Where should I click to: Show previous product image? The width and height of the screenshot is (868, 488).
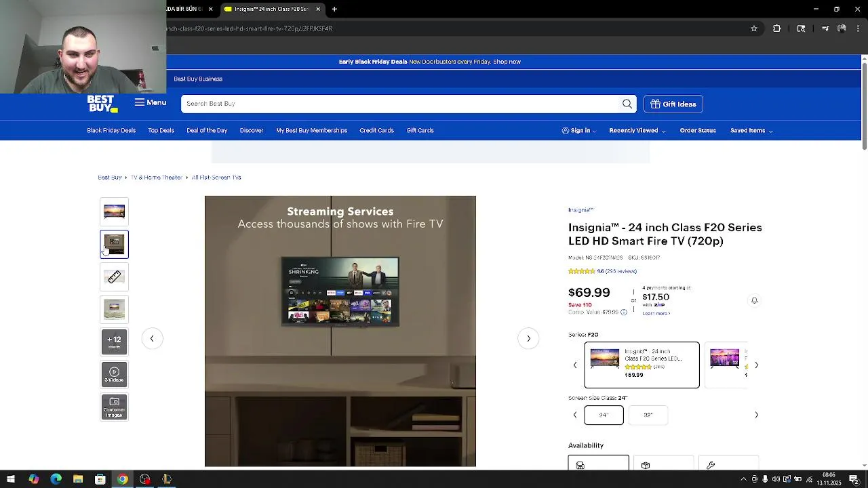pyautogui.click(x=152, y=338)
